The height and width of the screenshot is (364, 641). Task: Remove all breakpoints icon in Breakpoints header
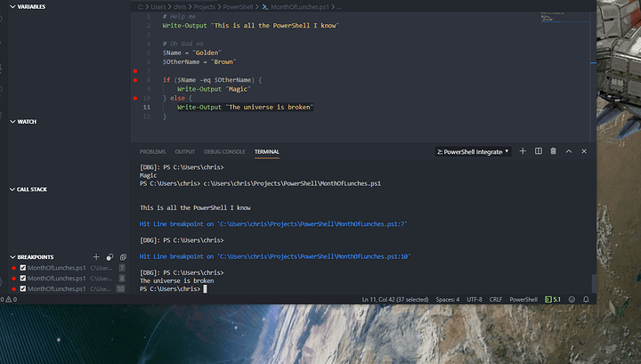pyautogui.click(x=123, y=257)
